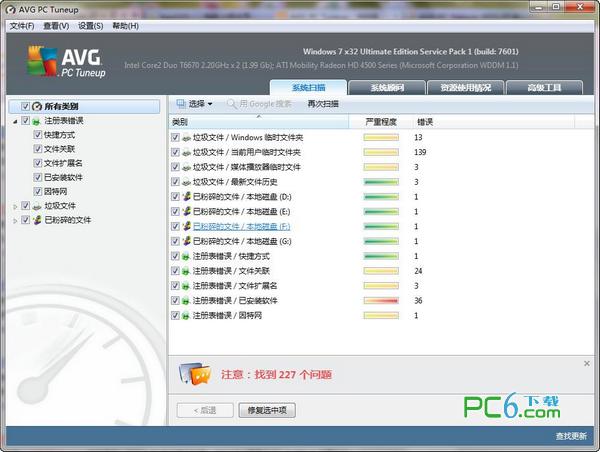Click 用 Google 搜索
600x452 pixels.
tap(259, 104)
